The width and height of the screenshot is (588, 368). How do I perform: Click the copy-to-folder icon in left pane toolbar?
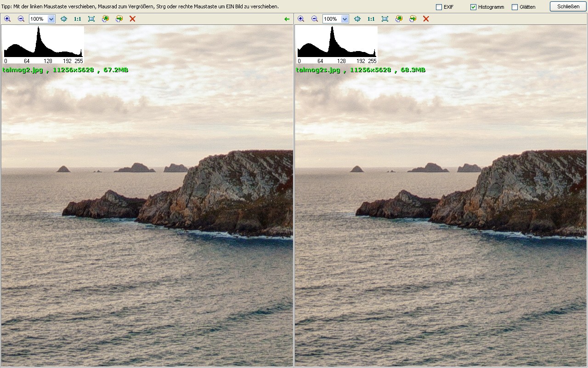(105, 19)
